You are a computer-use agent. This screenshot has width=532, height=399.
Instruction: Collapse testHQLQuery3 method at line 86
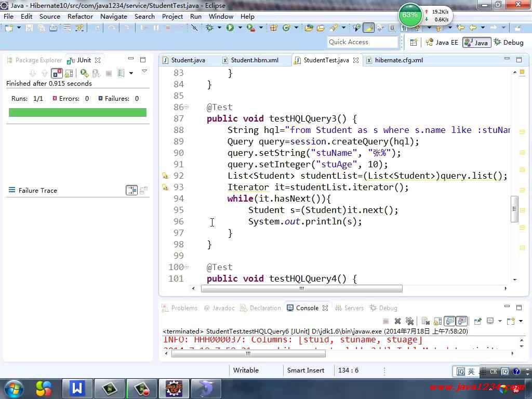click(x=187, y=107)
